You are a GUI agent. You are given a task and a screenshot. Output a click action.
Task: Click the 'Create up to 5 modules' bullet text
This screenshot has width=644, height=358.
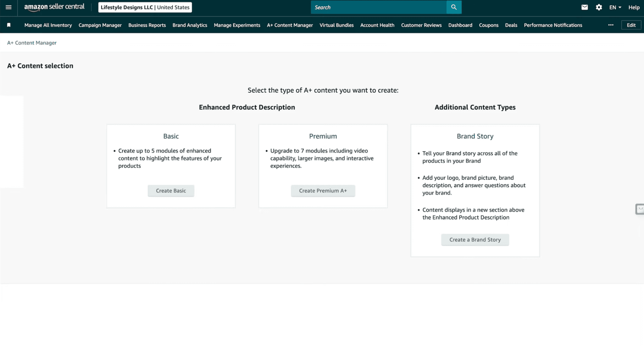(170, 158)
